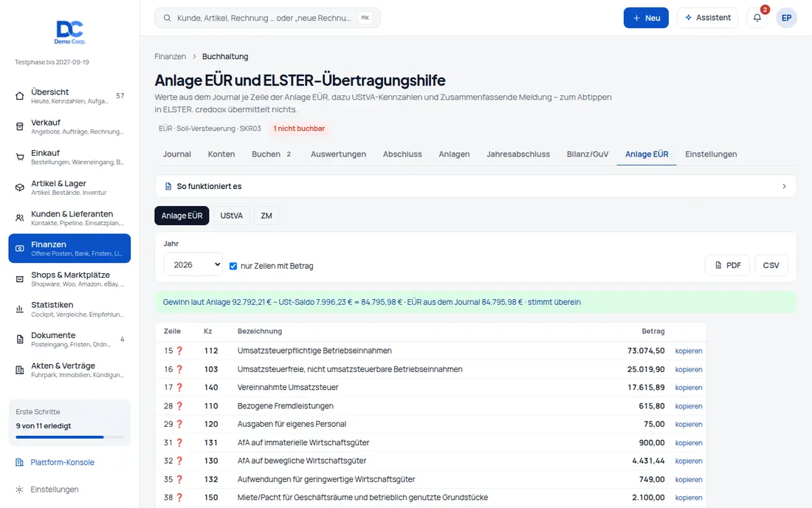This screenshot has height=508, width=812.
Task: Open Übersicht home icon in sidebar
Action: (20, 96)
